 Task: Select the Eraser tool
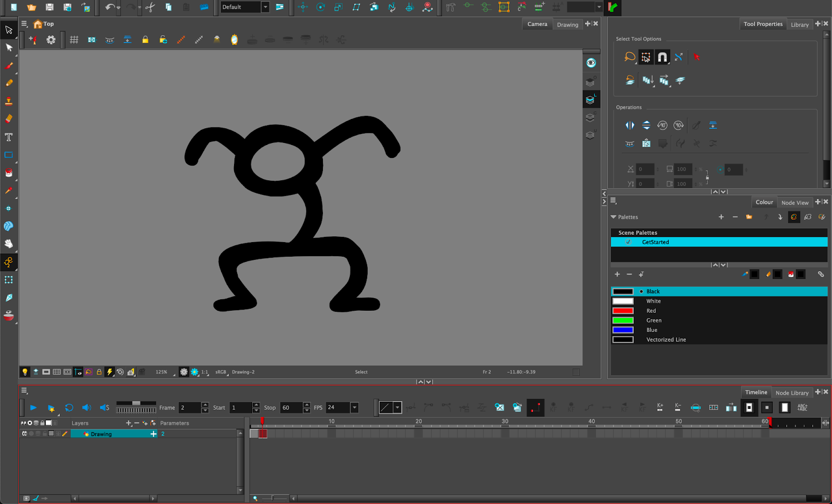coord(9,119)
